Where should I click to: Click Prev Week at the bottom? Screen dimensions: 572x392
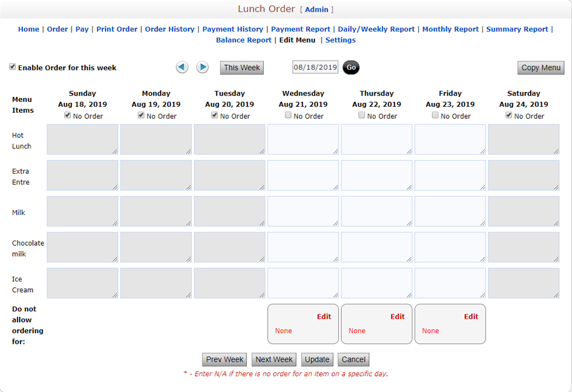(224, 359)
